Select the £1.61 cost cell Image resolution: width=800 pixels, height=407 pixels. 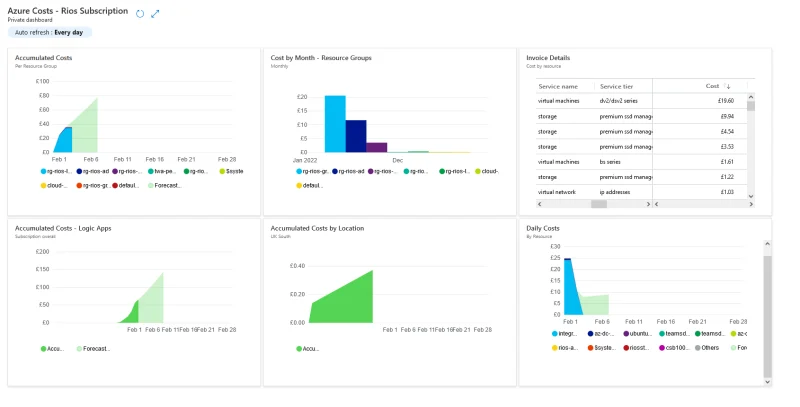[x=727, y=162]
